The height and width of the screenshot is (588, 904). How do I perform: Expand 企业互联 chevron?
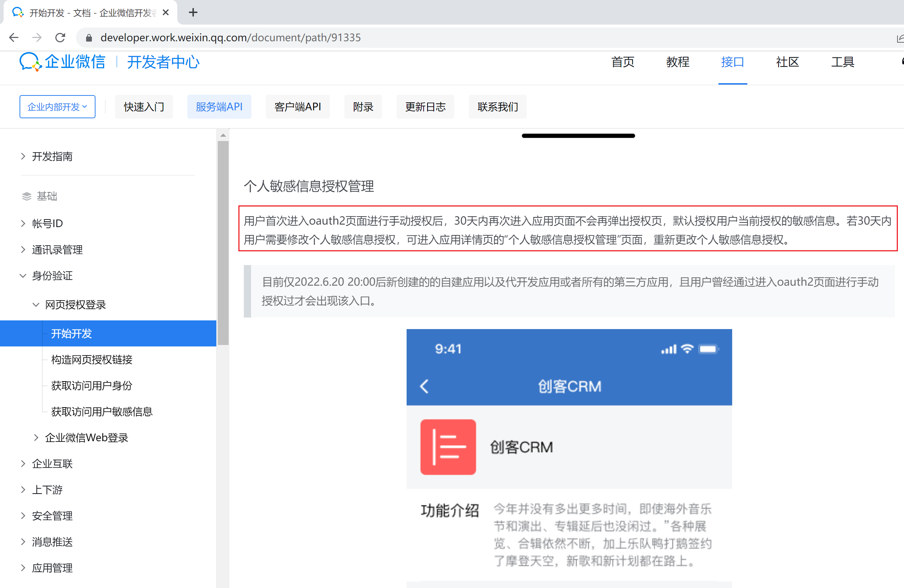click(23, 464)
